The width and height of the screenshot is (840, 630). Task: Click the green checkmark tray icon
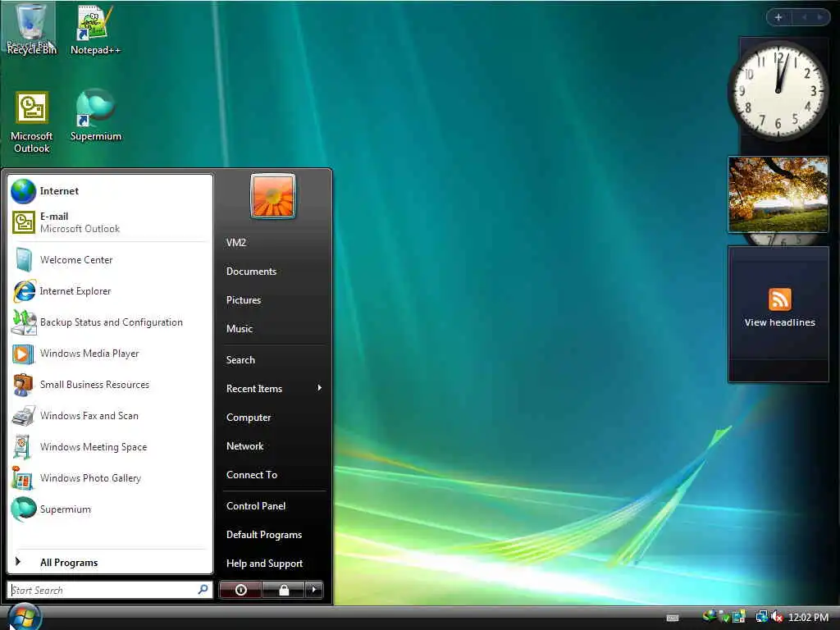pos(724,617)
